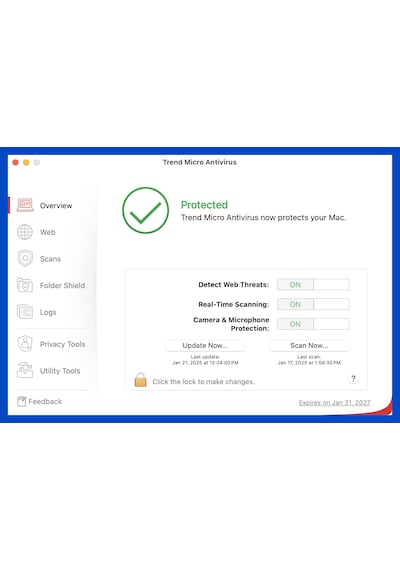The image size is (400, 570).
Task: Click the 'Camera & Microphone Protection:' label
Action: point(231,324)
